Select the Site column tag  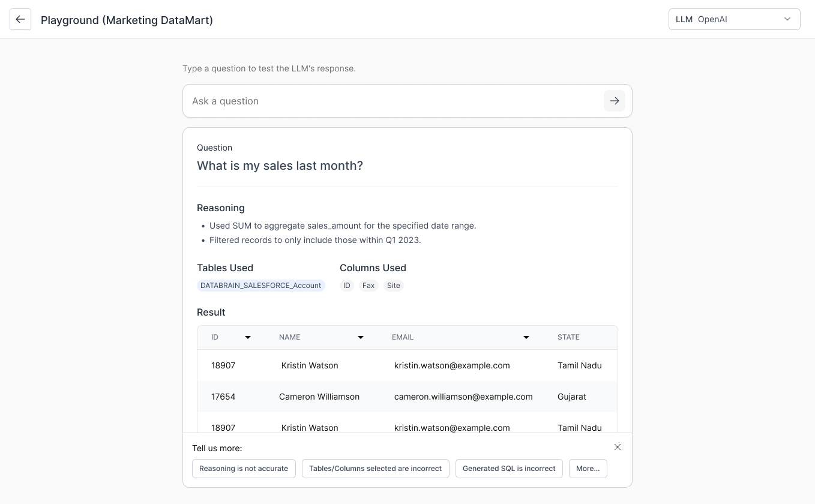click(x=394, y=286)
